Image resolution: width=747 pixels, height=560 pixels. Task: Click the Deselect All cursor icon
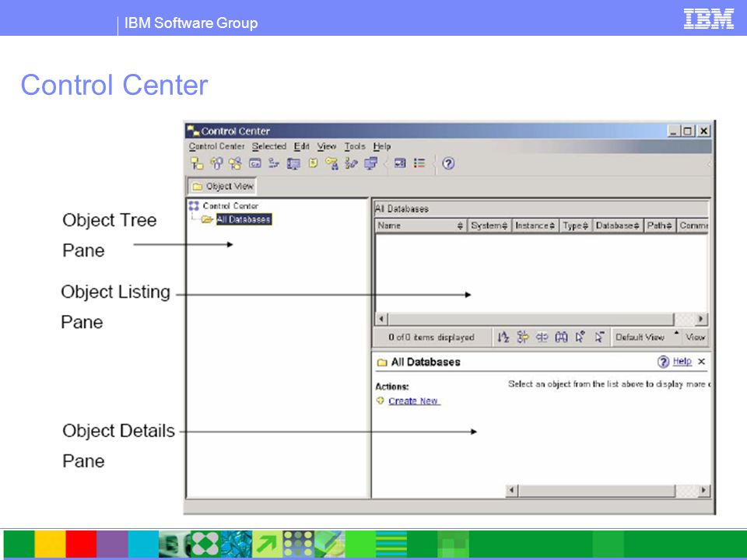tap(599, 337)
